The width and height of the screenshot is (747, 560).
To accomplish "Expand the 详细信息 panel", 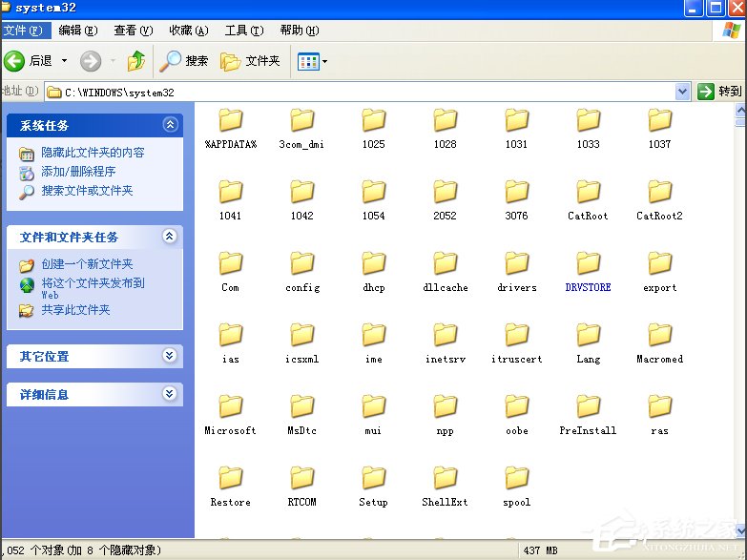I will pyautogui.click(x=170, y=393).
